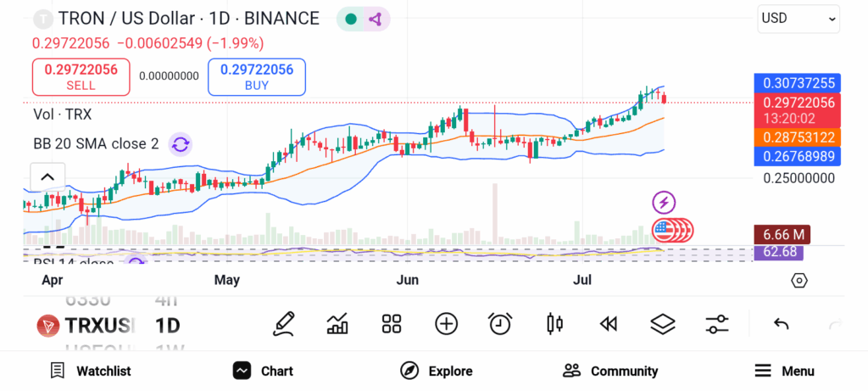The width and height of the screenshot is (868, 391).
Task: Tap the Jun date axis label
Action: 407,280
